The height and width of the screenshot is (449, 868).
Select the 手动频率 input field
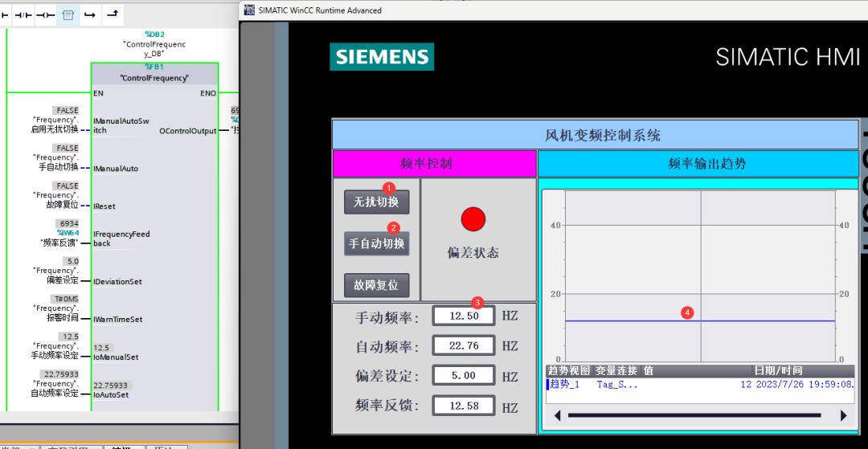tap(464, 316)
